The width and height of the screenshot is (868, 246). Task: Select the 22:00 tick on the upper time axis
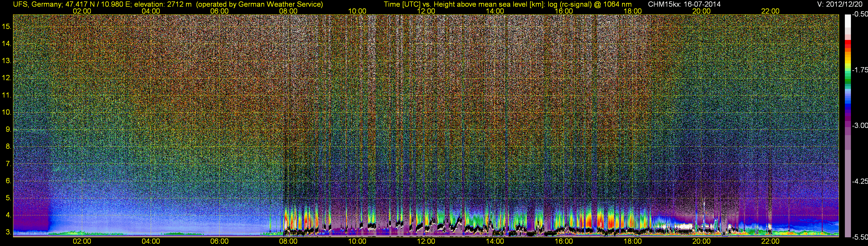coord(770,11)
